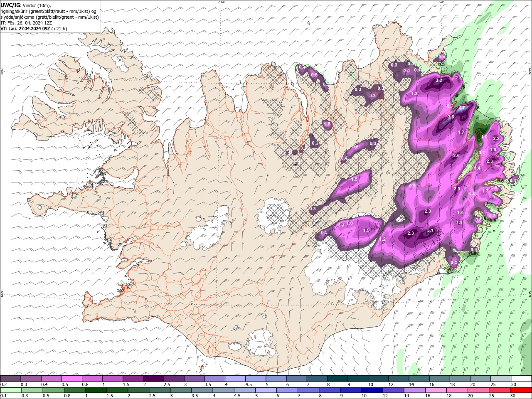532x399 pixels.
Task: Click the '2.6' snowfall value on the map
Action: coord(456,156)
